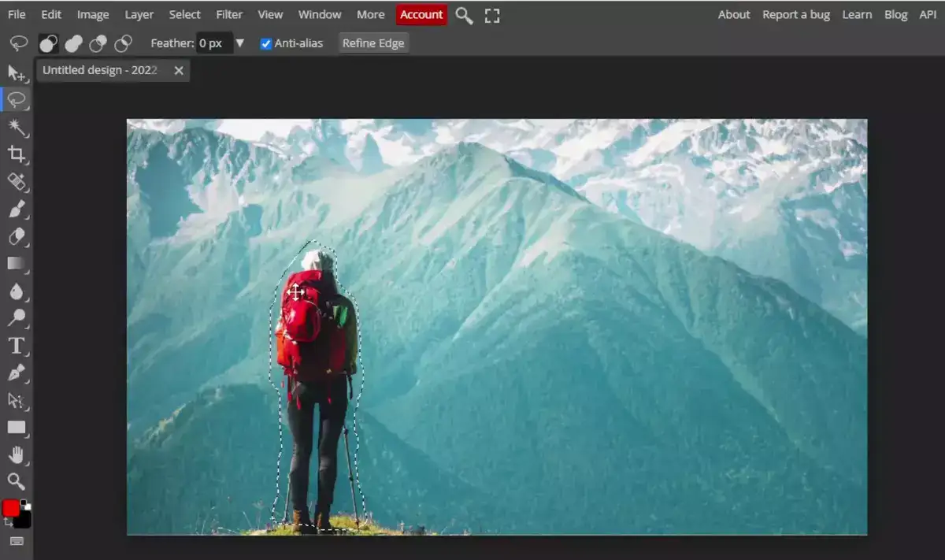This screenshot has width=945, height=560.
Task: Open the About link
Action: pyautogui.click(x=734, y=14)
